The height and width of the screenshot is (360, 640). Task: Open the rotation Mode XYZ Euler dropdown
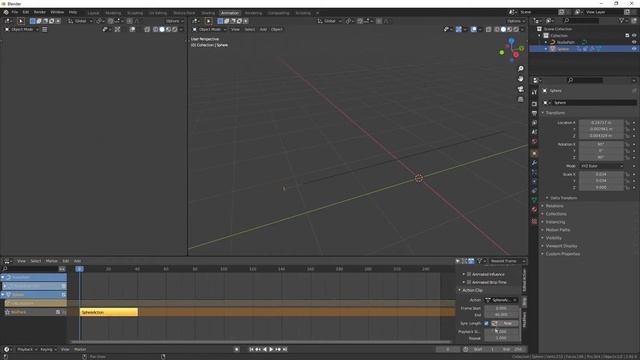pos(602,166)
